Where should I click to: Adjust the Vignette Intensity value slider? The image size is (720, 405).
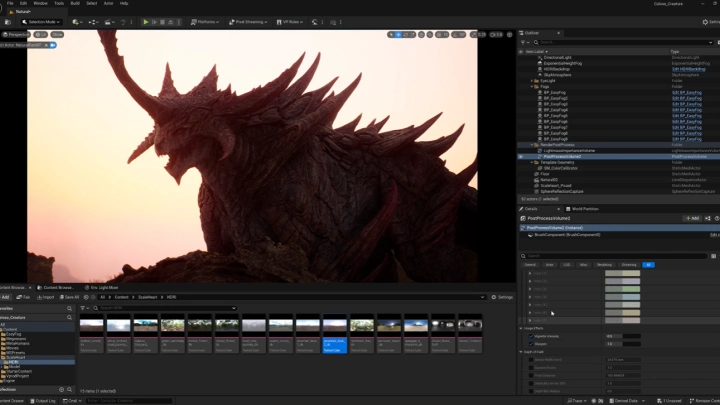[x=623, y=336]
